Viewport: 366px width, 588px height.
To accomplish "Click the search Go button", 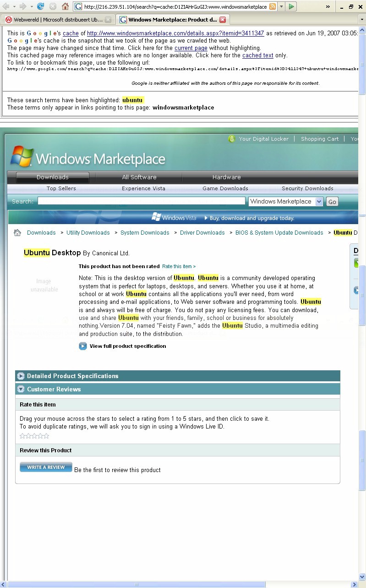I will pos(332,202).
